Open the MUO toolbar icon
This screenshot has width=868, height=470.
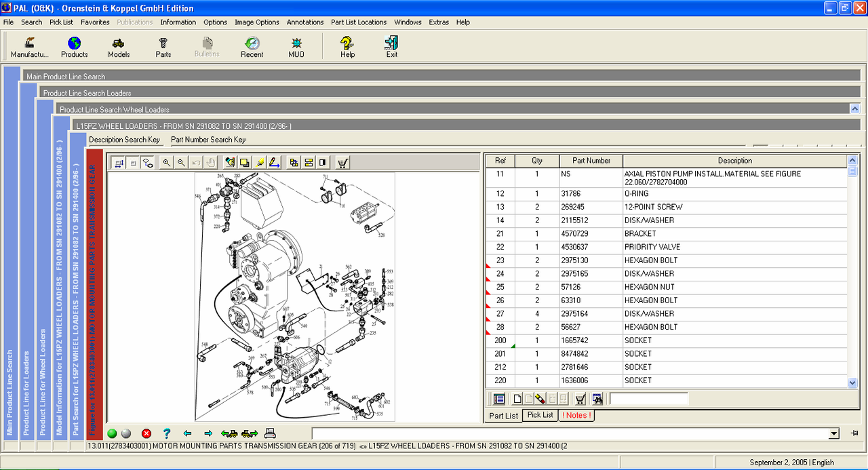296,47
